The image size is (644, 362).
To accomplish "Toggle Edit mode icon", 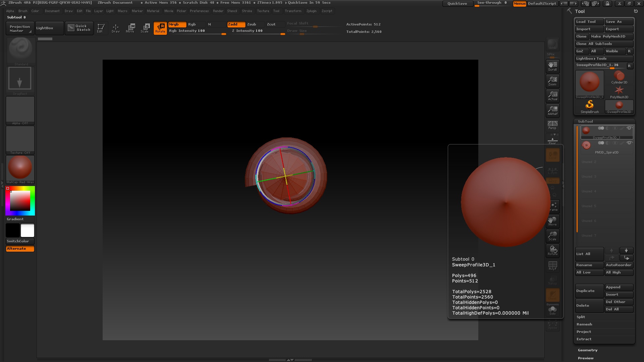I will [100, 28].
